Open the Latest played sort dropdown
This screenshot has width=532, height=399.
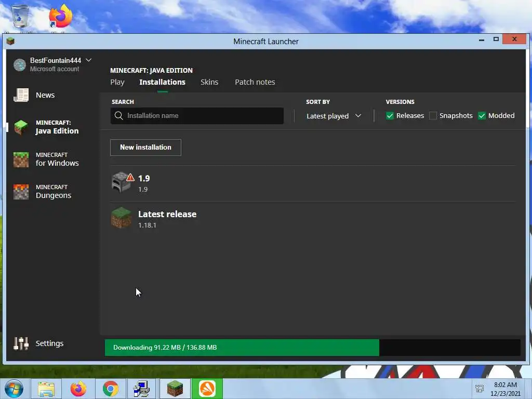pos(334,116)
